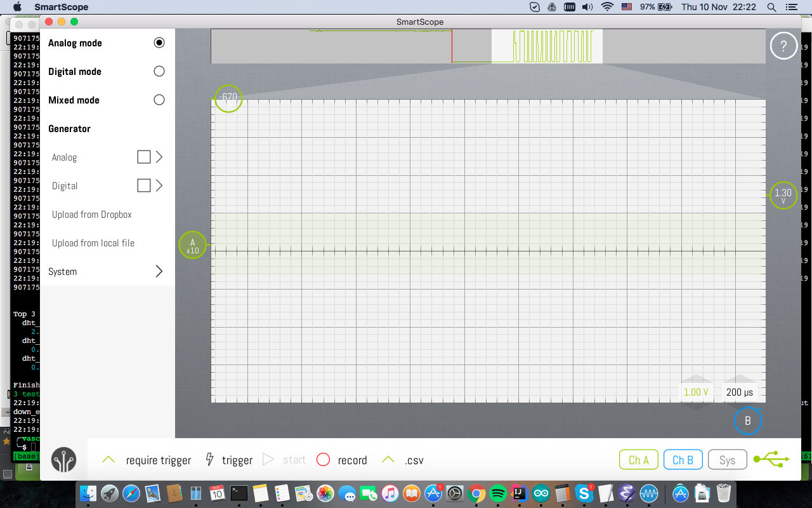Click the Generator heading
812x508 pixels.
69,128
